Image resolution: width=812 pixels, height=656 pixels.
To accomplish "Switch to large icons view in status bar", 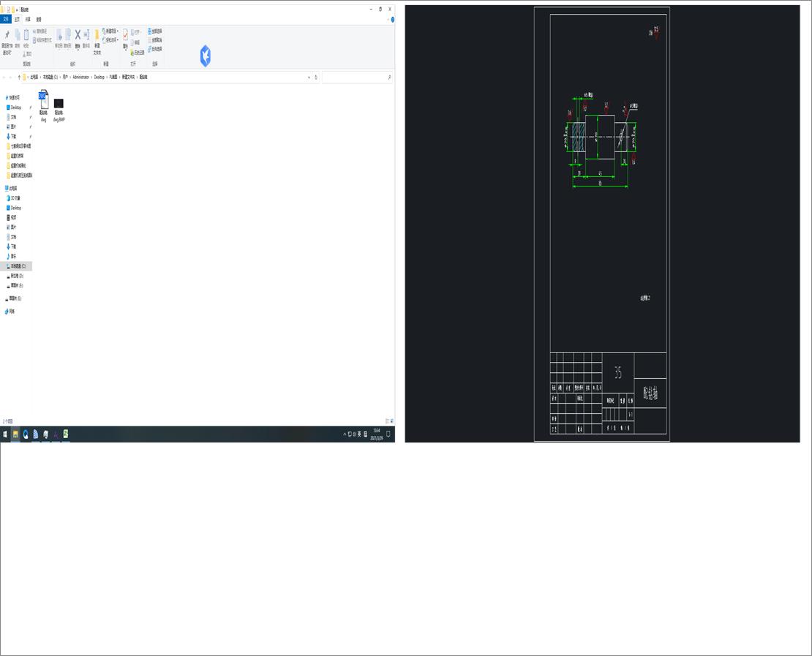I will [392, 421].
